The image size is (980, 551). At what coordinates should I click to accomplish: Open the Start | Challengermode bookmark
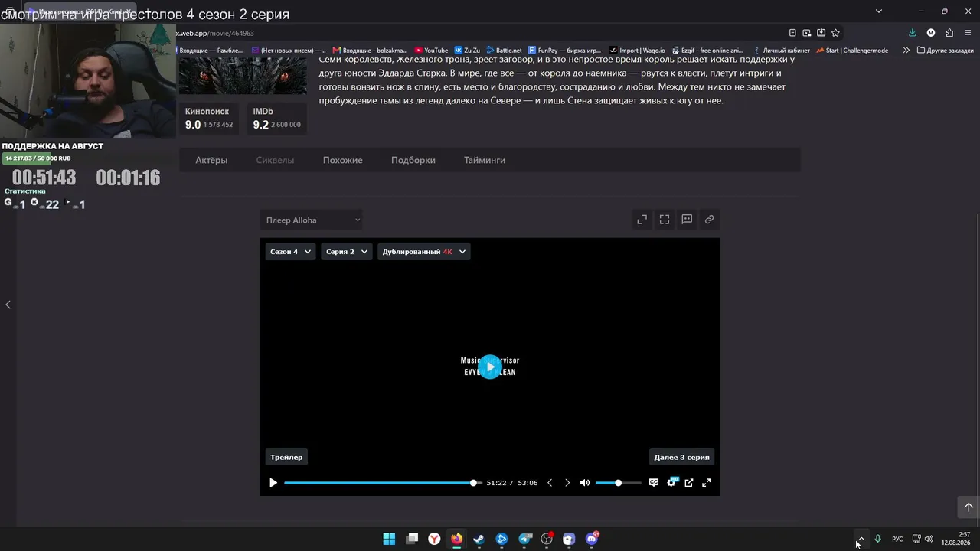pyautogui.click(x=852, y=51)
